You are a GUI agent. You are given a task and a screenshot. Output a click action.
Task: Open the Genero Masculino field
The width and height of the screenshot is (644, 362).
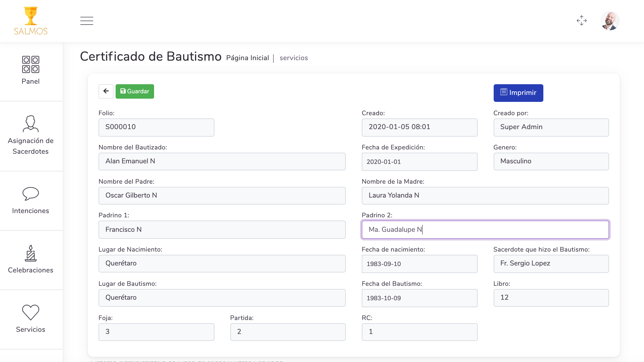551,161
